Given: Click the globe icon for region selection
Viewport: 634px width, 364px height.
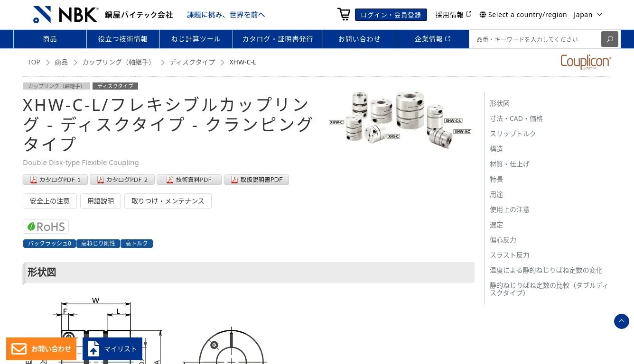Looking at the screenshot, I should [483, 15].
